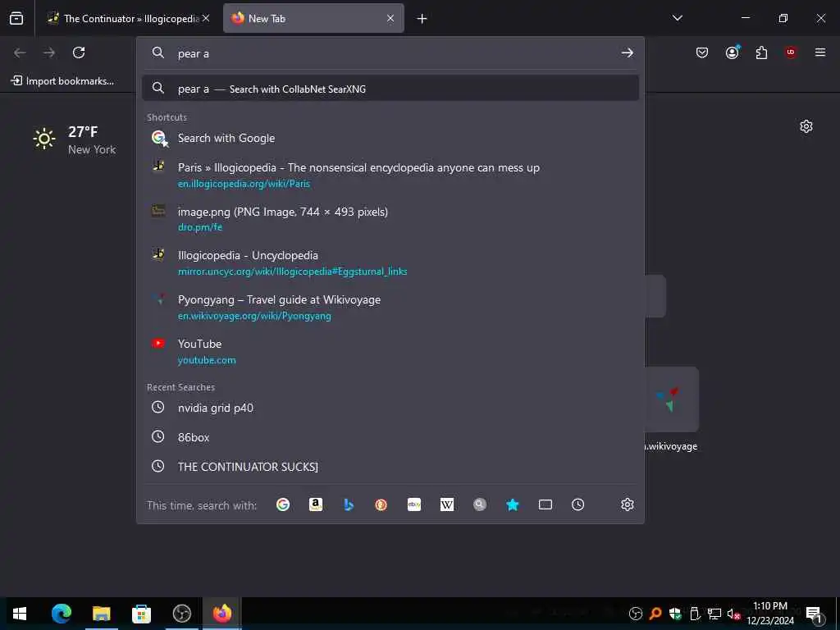
Task: Open OBS Studio from the taskbar
Action: click(181, 614)
